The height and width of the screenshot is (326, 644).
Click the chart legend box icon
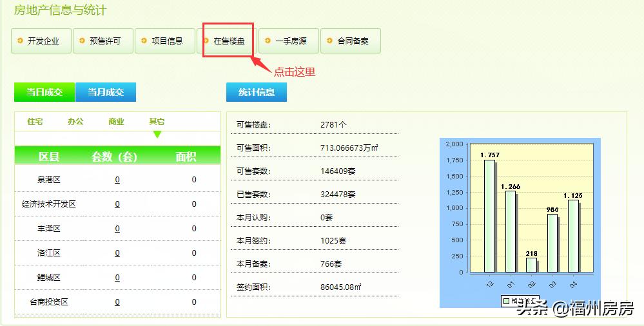(x=506, y=301)
